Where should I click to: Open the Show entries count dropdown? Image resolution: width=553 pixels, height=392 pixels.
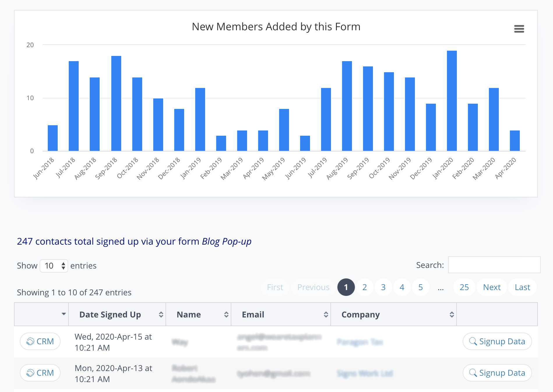(x=54, y=266)
